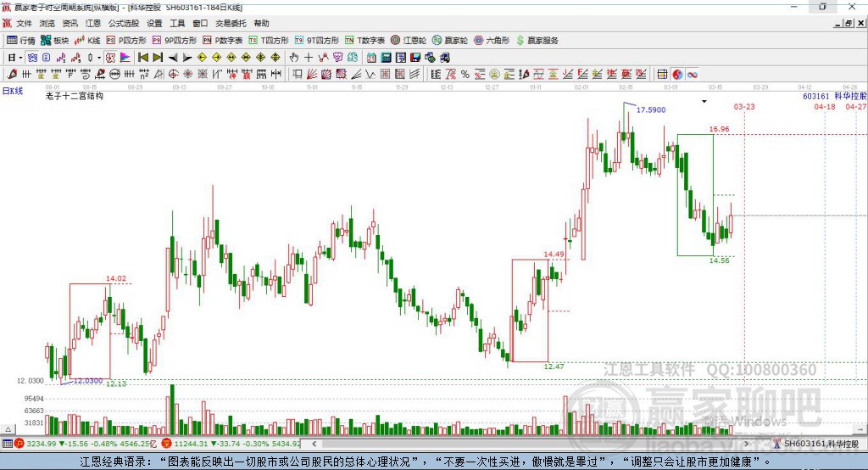
Task: Toggle the colorful flag chart icon
Action: tap(125, 58)
